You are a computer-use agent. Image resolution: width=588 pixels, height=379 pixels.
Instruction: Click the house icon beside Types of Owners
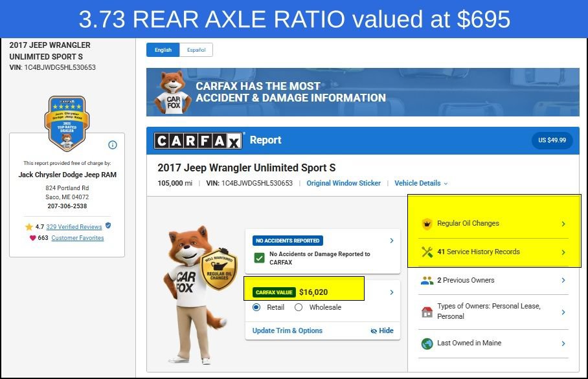427,312
